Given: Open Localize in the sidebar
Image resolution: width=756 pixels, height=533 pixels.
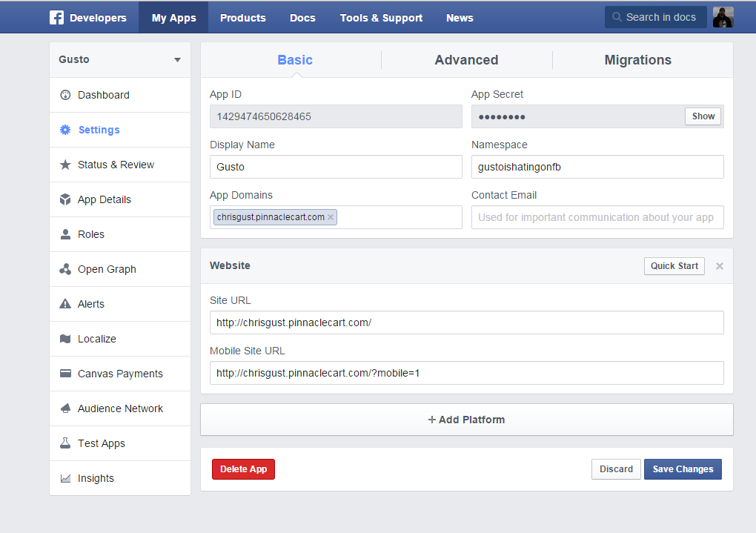Looking at the screenshot, I should coord(120,339).
